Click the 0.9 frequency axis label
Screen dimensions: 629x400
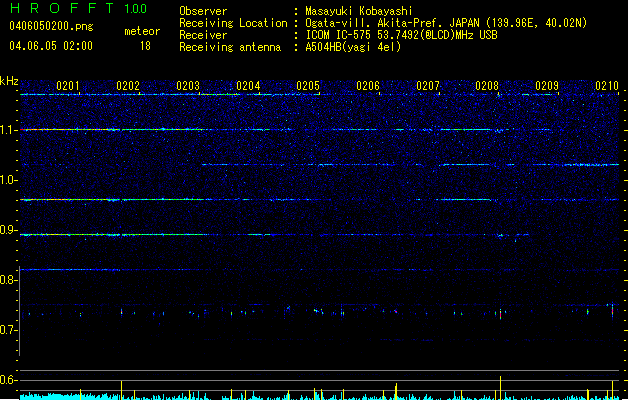[9, 230]
